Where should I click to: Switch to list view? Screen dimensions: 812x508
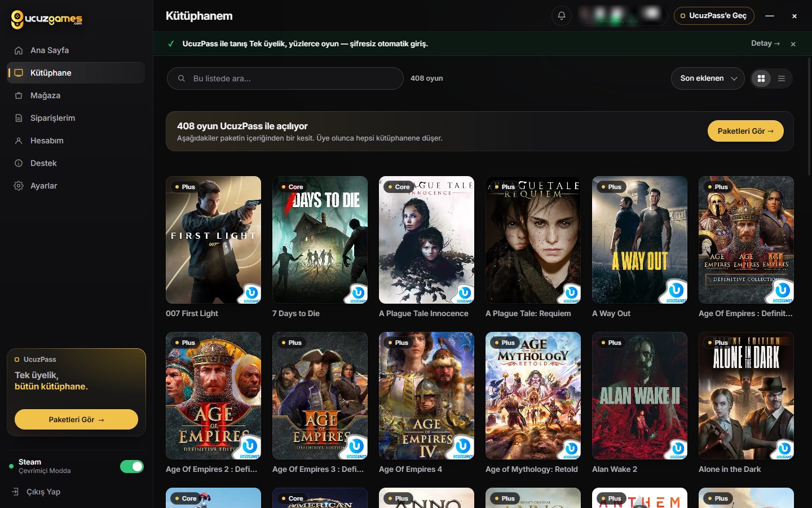[782, 78]
